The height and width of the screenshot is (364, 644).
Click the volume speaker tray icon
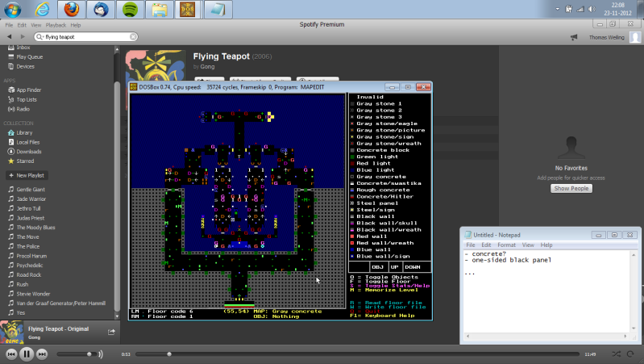(592, 9)
